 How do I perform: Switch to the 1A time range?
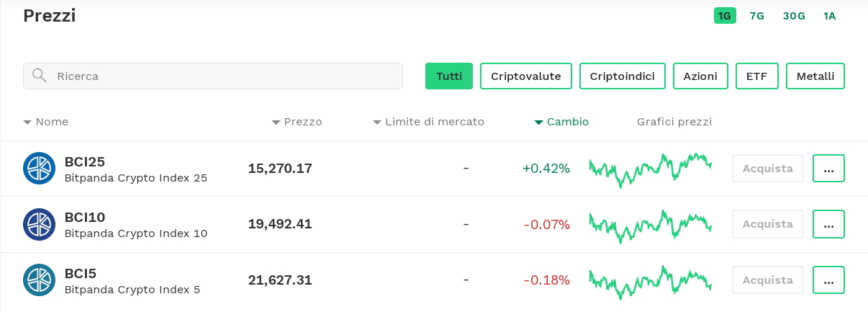pos(829,15)
